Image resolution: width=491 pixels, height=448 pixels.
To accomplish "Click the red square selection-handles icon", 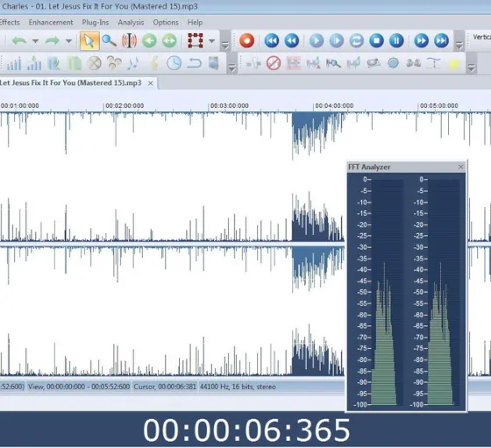I will click(x=195, y=40).
